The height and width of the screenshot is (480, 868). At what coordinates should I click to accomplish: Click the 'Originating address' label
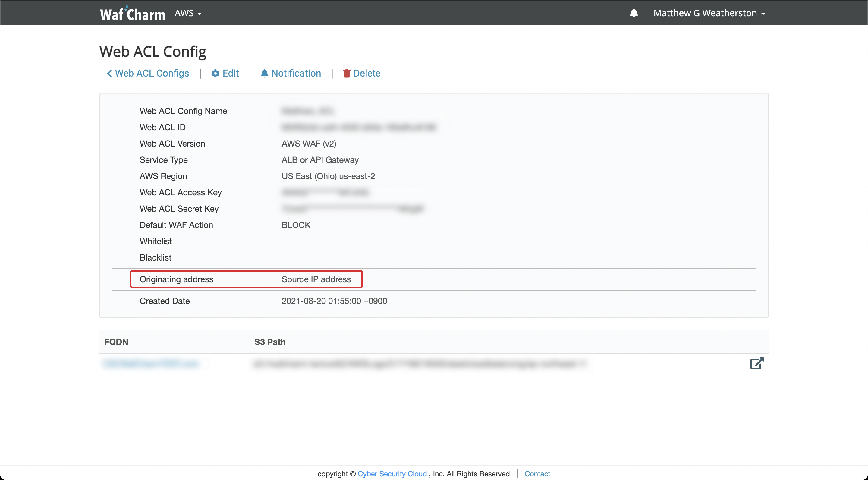(176, 279)
